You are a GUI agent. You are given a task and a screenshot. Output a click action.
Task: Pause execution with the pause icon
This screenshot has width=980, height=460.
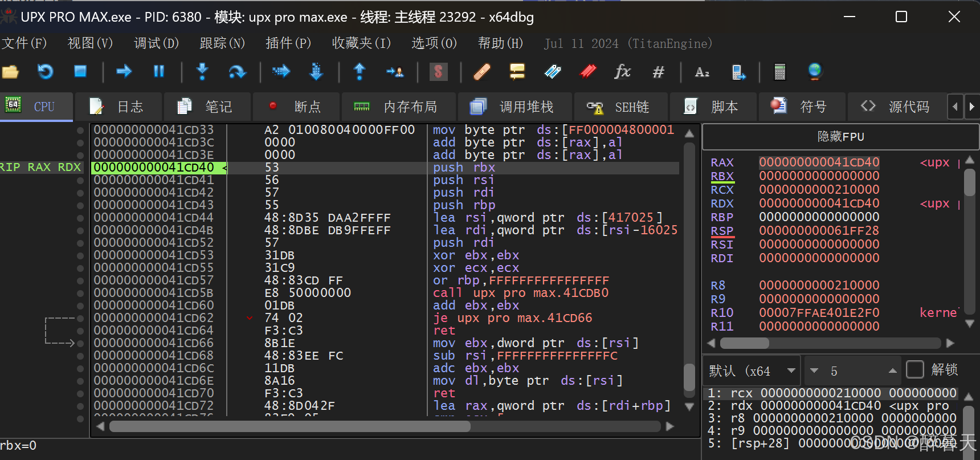(x=159, y=71)
